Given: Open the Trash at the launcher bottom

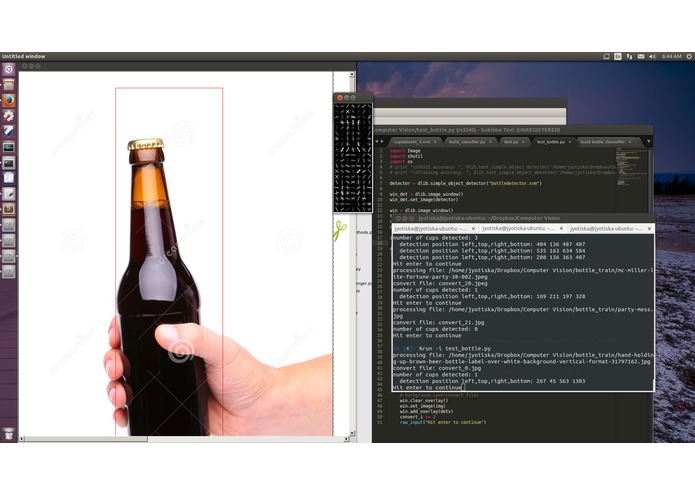Looking at the screenshot, I should [8, 434].
